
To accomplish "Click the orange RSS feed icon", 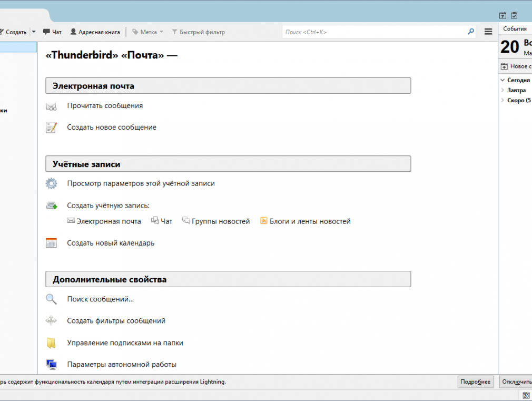I will (263, 220).
